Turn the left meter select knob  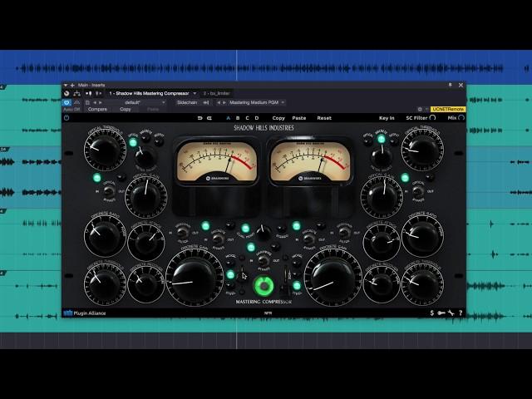click(x=145, y=157)
